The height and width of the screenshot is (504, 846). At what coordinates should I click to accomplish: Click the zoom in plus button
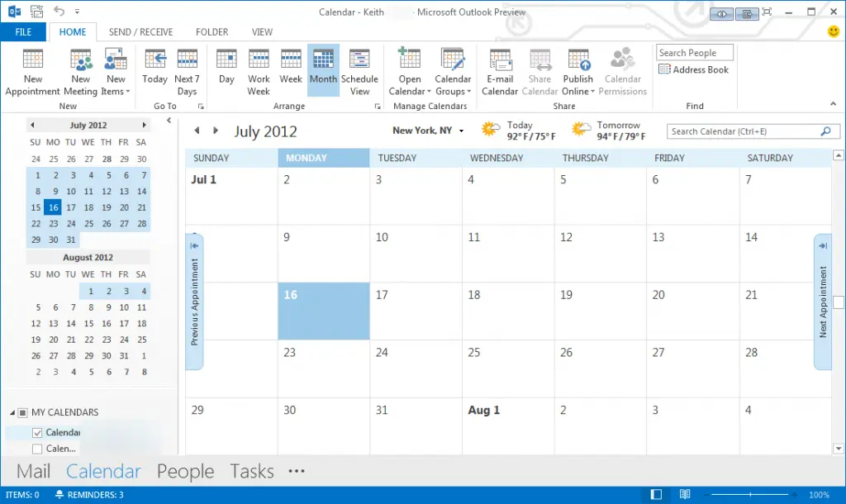(x=795, y=494)
